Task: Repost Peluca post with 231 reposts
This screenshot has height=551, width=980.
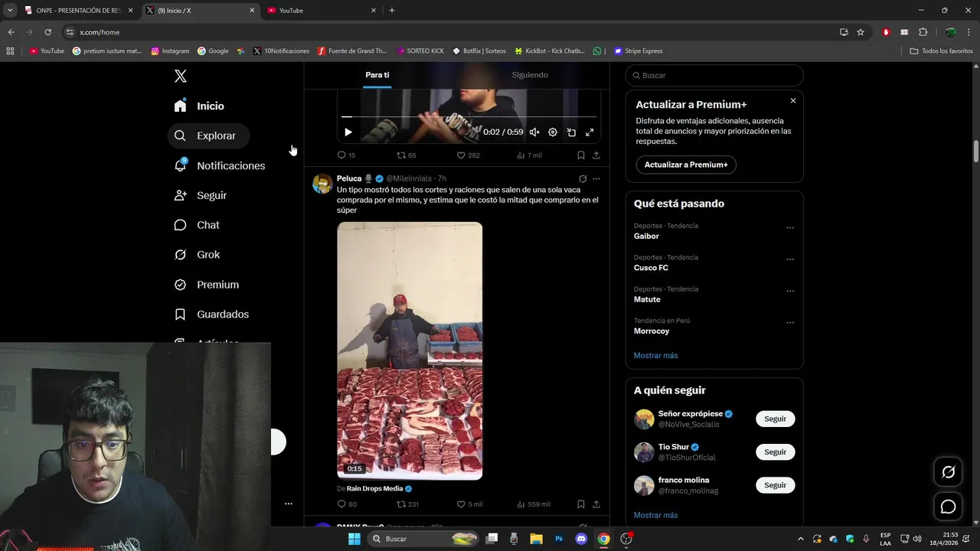Action: point(407,504)
